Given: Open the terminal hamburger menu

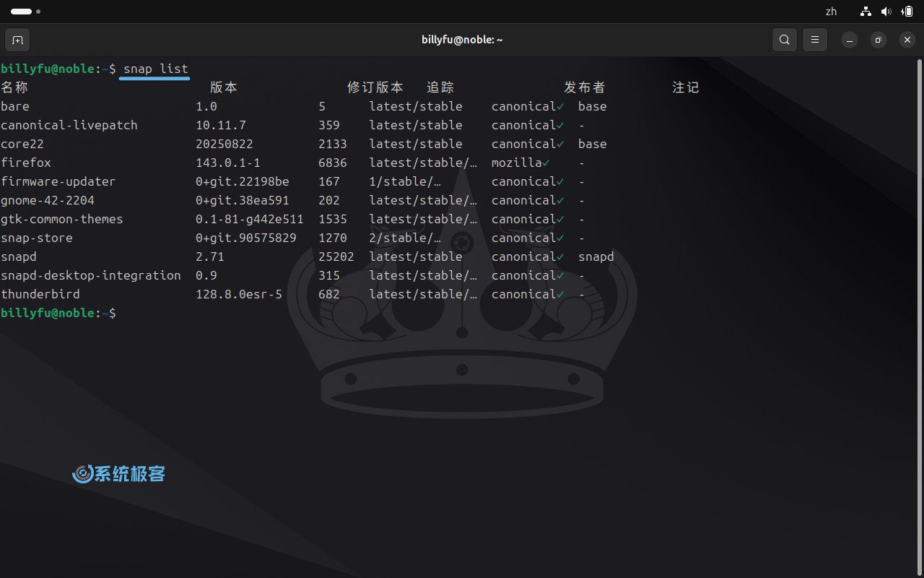Looking at the screenshot, I should (x=815, y=40).
